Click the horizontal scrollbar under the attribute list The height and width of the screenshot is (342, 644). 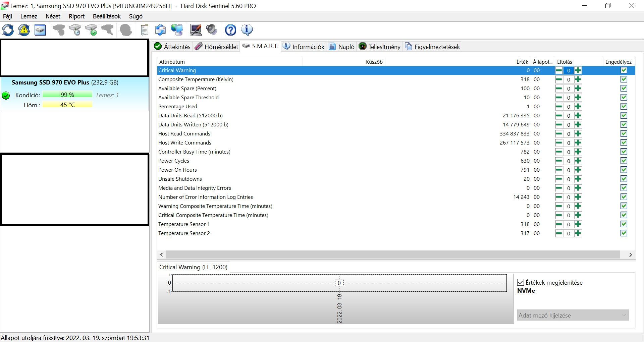click(x=392, y=254)
